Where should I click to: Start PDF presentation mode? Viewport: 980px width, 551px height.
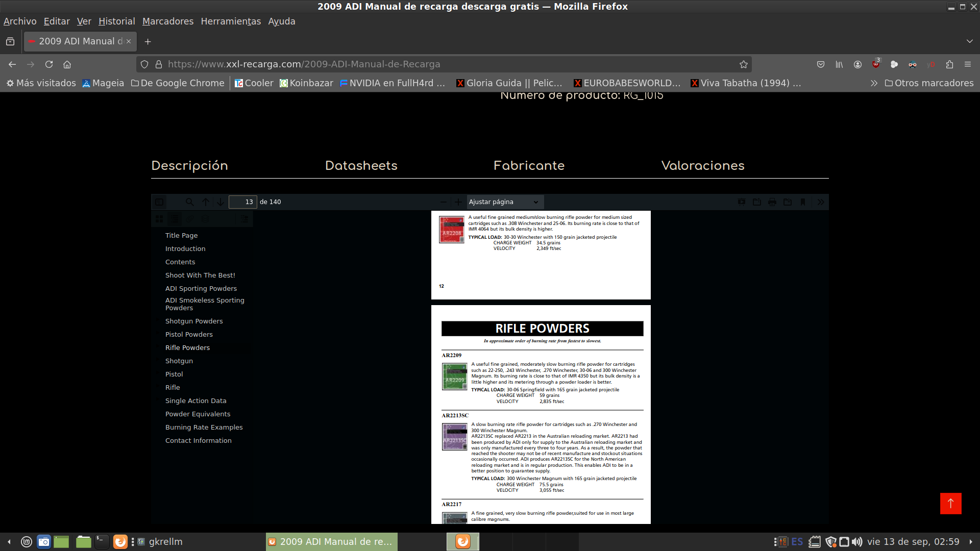[742, 202]
